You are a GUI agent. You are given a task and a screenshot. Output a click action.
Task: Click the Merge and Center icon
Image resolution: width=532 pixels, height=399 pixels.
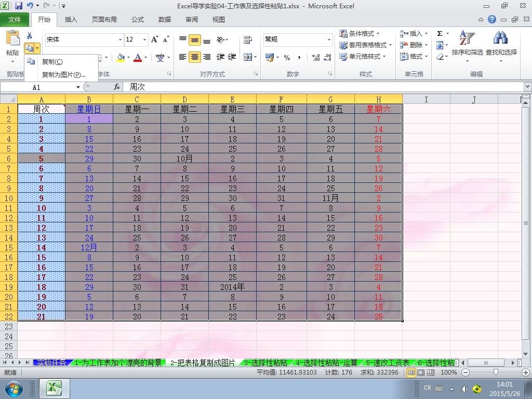(248, 57)
